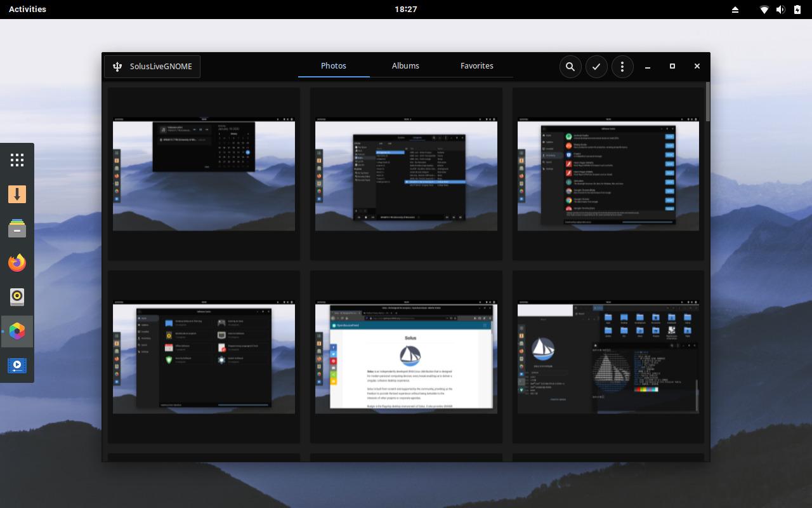Screen dimensions: 812x508
Task: Enable selection mode with the checkmark button
Action: [x=596, y=67]
